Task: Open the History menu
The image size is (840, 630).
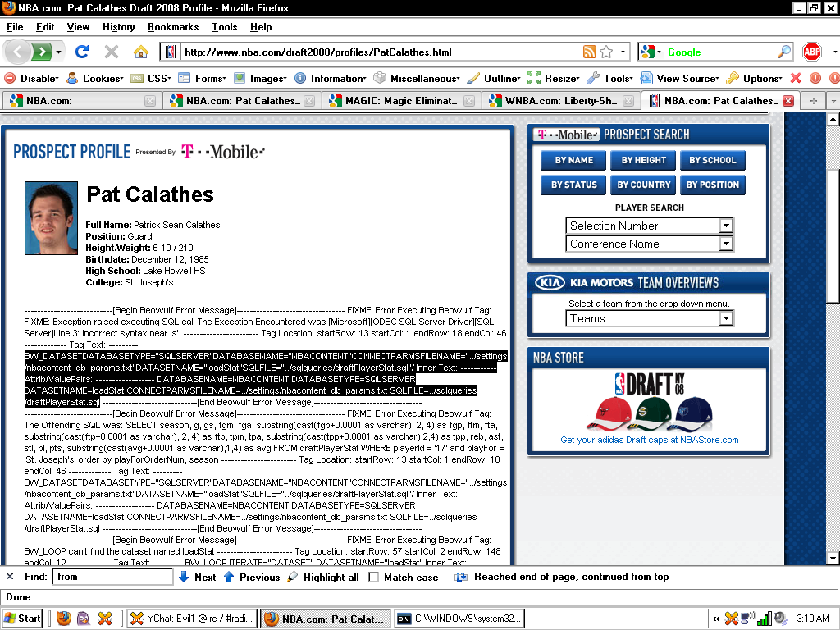Action: point(118,27)
